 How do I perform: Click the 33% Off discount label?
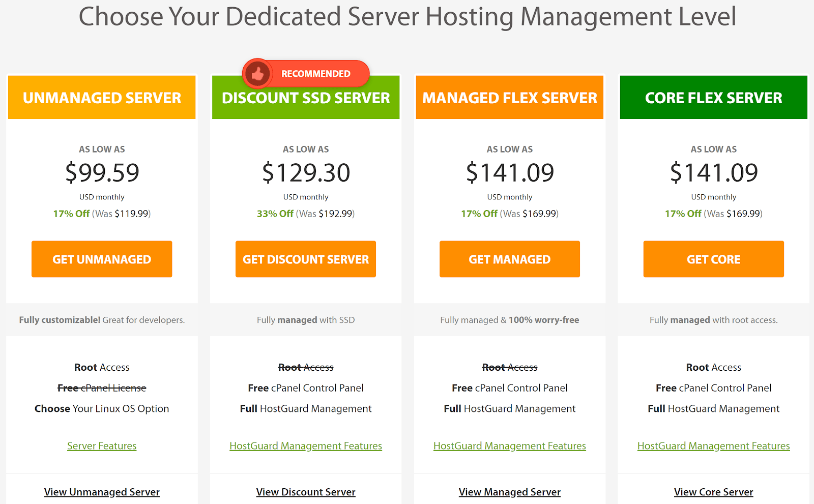(275, 214)
